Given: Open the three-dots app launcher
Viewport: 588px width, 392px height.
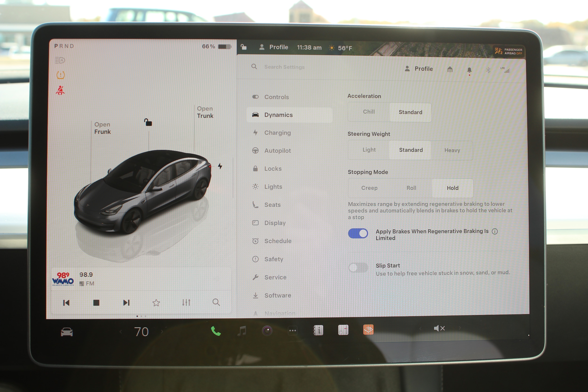Looking at the screenshot, I should [293, 330].
